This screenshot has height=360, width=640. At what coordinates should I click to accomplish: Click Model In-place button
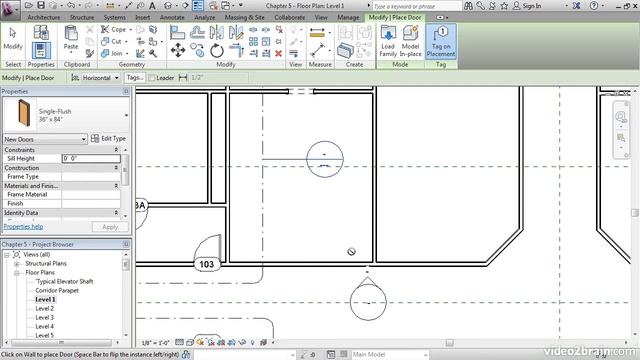410,41
